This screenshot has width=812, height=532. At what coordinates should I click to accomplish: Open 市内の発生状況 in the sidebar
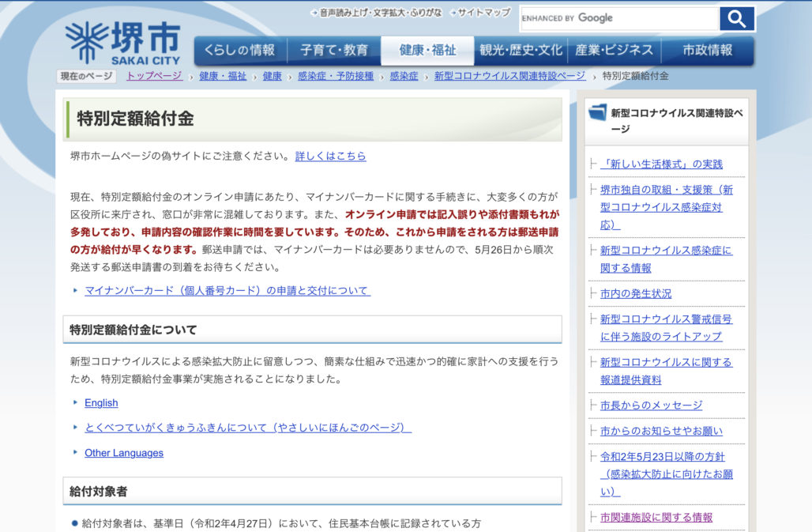point(636,293)
